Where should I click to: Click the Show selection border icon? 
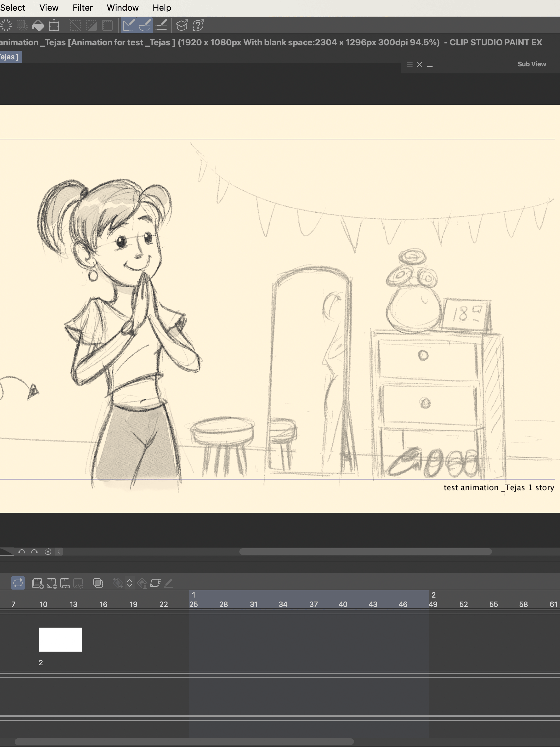pyautogui.click(x=107, y=25)
